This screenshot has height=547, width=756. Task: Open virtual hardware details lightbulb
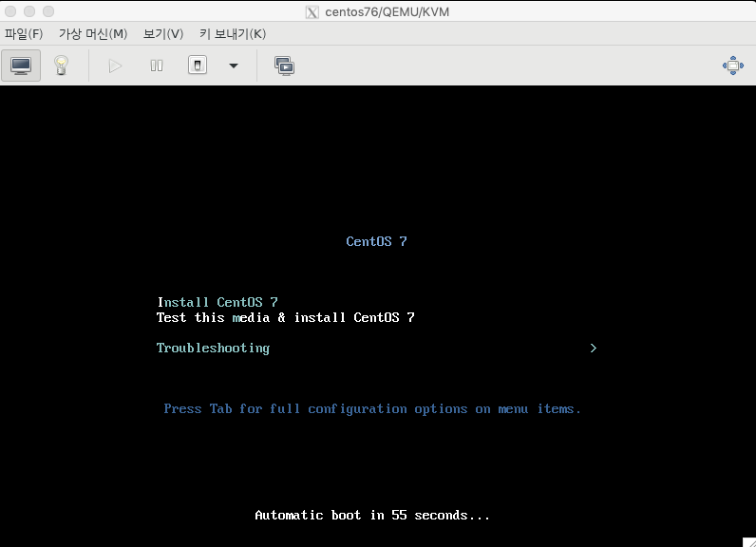click(x=61, y=66)
